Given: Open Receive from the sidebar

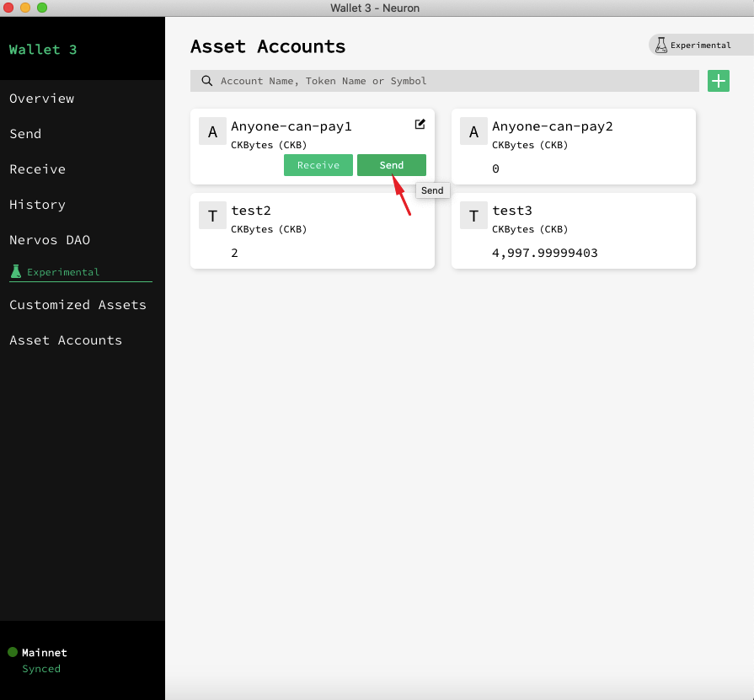Looking at the screenshot, I should (x=38, y=169).
